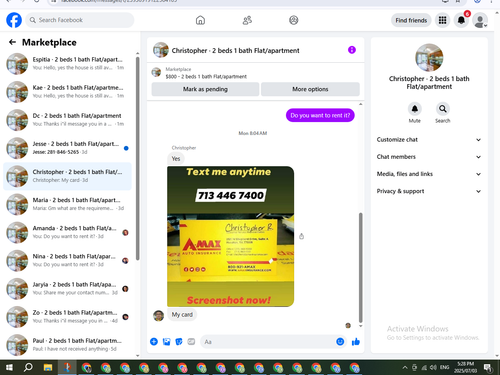
Task: Open the notifications bell
Action: (x=461, y=20)
